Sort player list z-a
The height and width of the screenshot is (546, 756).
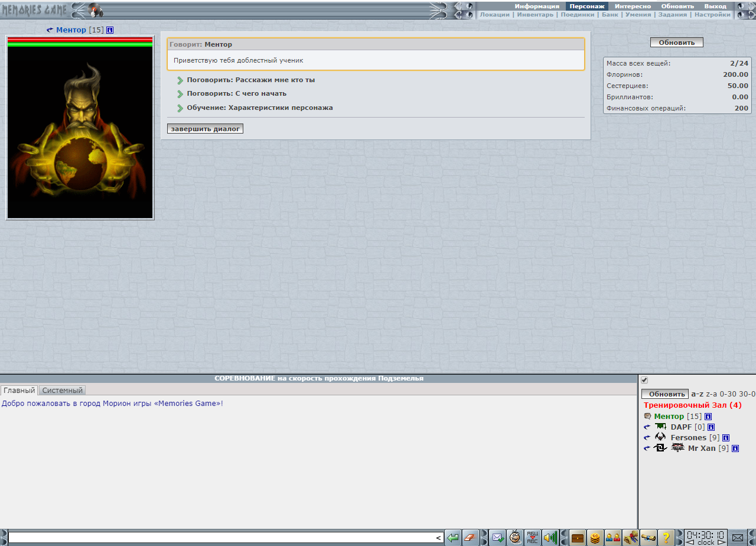coord(712,394)
